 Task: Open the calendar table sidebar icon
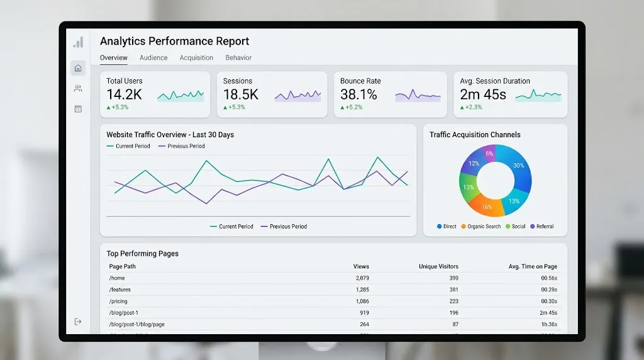[78, 109]
